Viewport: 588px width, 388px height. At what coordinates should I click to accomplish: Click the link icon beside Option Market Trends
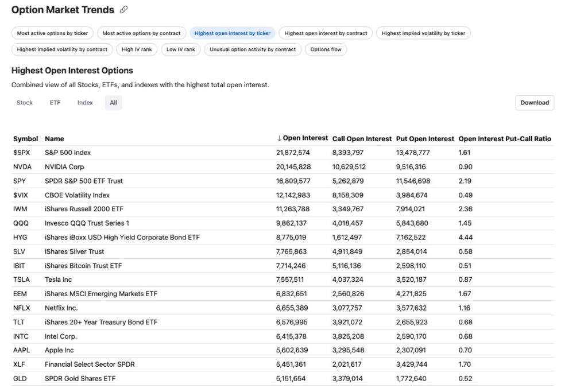click(x=124, y=10)
